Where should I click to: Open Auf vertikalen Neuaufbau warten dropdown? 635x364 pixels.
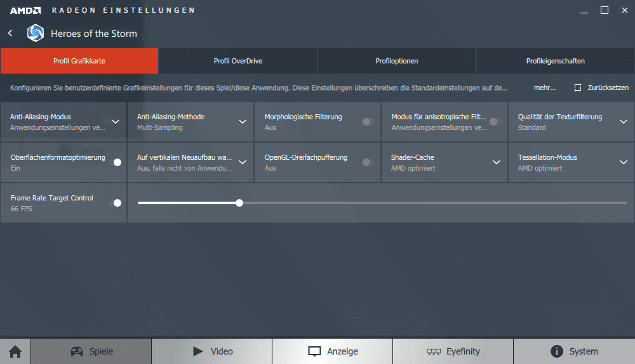point(242,162)
